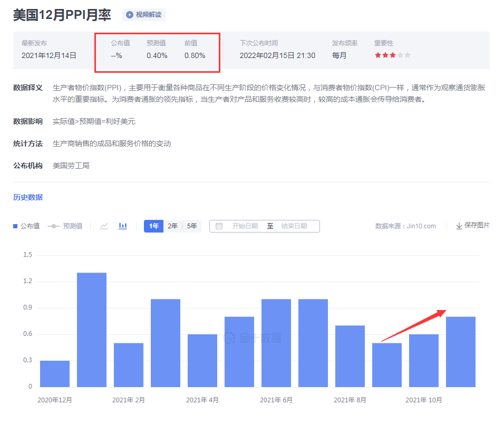Click the title 美国12月PPI月率
This screenshot has height=425, width=504.
[62, 15]
